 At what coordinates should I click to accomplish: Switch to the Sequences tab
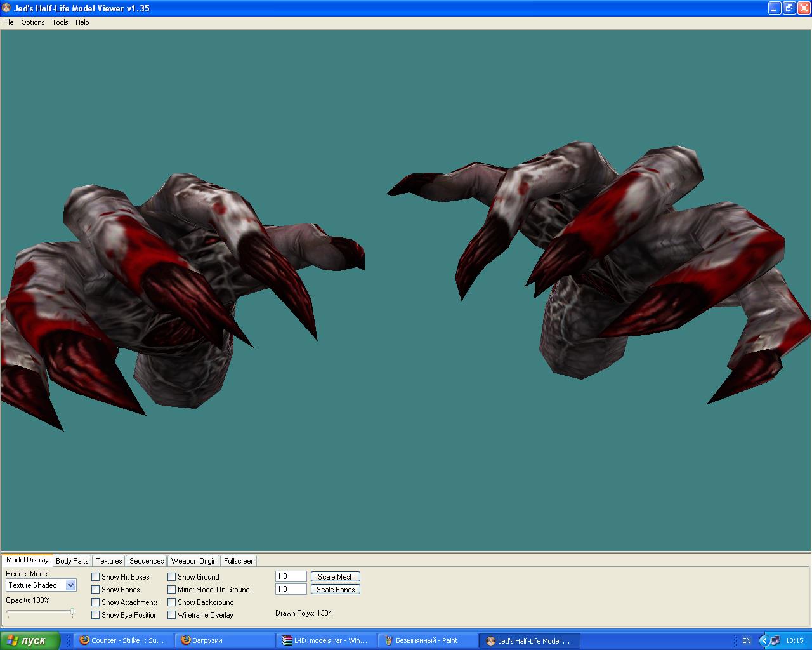pos(147,561)
